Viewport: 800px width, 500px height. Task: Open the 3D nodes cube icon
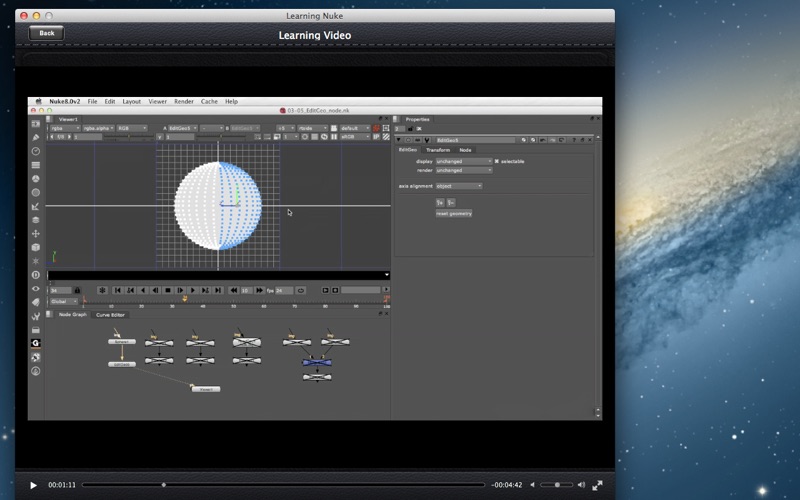pyautogui.click(x=36, y=247)
